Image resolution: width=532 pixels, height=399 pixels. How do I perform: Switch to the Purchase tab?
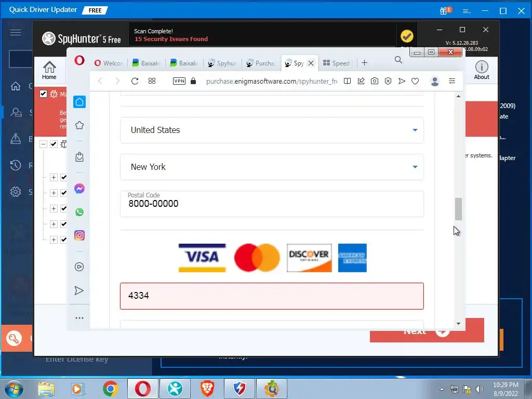click(261, 63)
